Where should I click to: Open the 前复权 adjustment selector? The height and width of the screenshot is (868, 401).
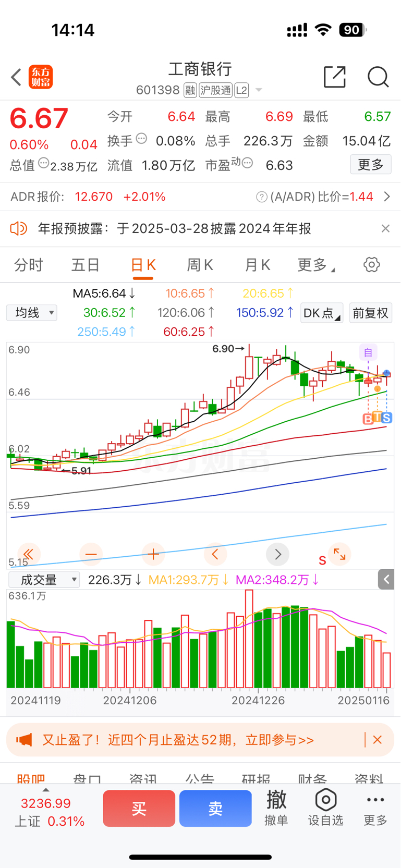point(370,313)
